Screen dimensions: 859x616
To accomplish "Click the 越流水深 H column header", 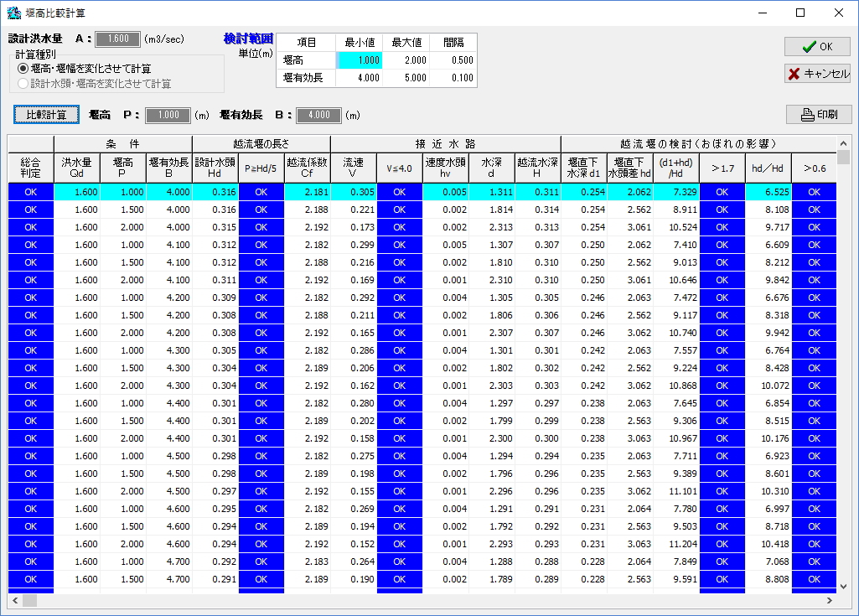I will 537,168.
